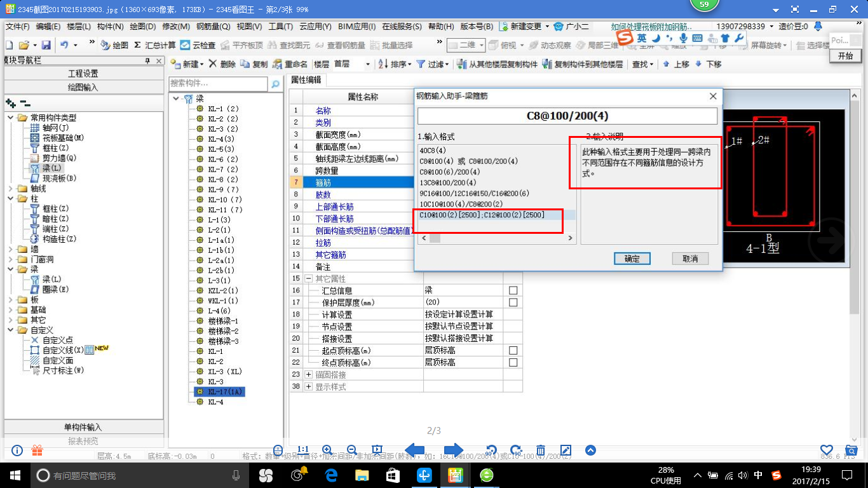
Task: Open the image edit tool icon
Action: (566, 450)
